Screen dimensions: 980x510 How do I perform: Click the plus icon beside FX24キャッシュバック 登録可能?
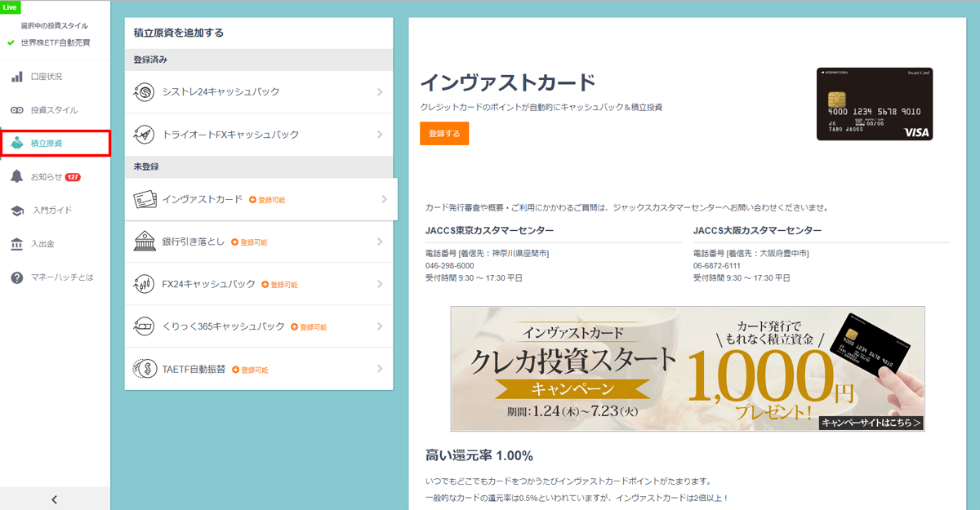[265, 285]
